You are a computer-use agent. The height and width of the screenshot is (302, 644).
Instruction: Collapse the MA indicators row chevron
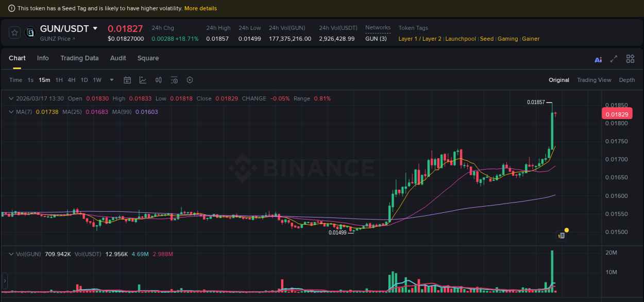coord(11,111)
